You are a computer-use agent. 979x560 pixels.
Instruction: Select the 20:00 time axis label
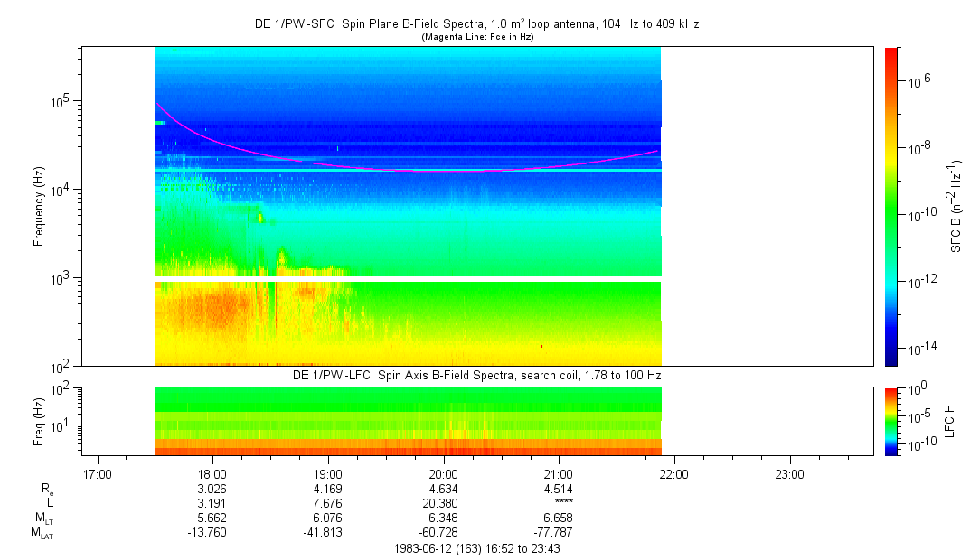[443, 473]
